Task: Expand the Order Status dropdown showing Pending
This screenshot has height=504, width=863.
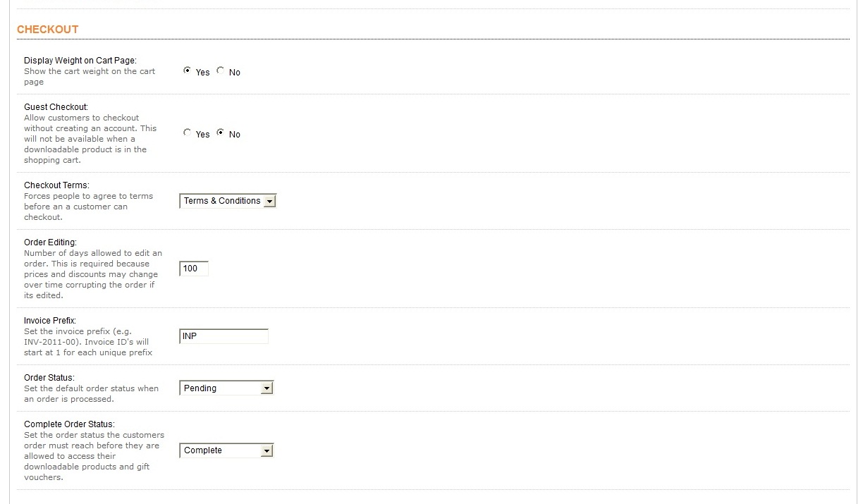Action: click(226, 388)
